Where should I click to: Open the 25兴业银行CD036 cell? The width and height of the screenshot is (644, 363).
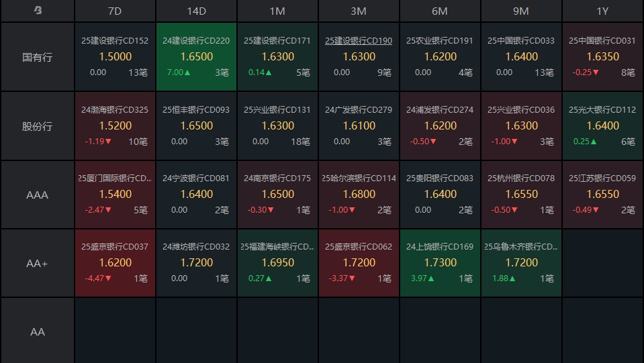pos(521,125)
